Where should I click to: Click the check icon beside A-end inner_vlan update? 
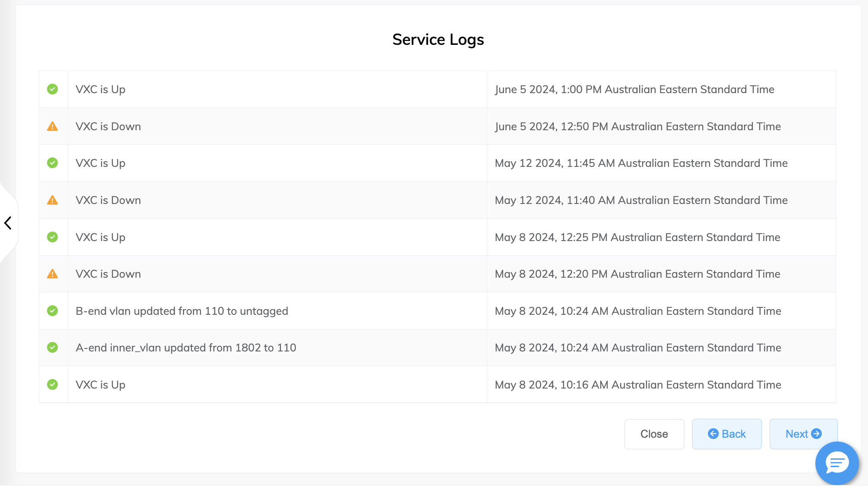point(53,348)
